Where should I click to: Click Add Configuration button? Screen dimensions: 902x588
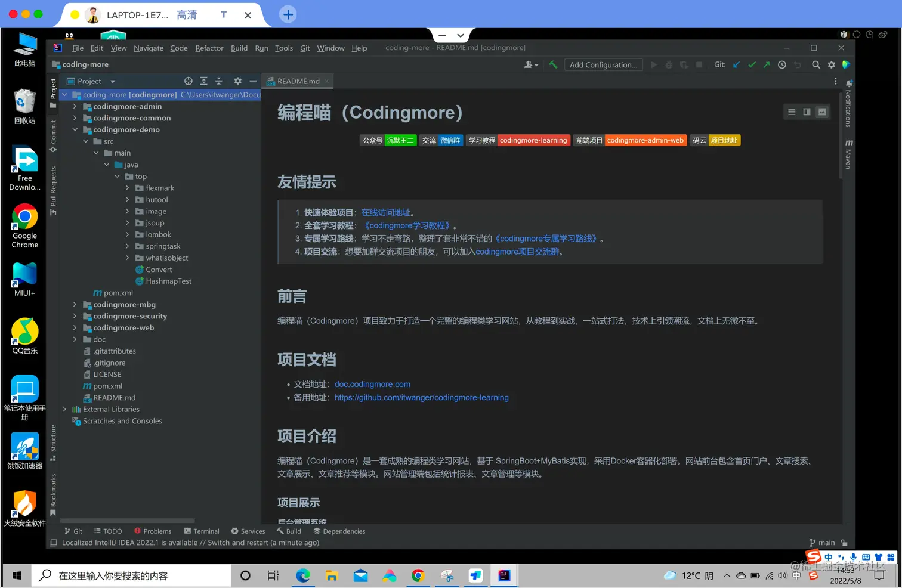(603, 65)
